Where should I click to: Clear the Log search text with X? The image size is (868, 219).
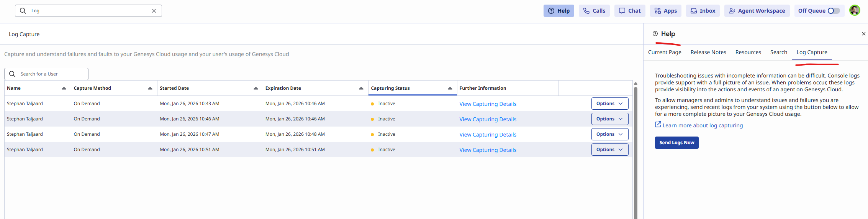[x=154, y=11]
